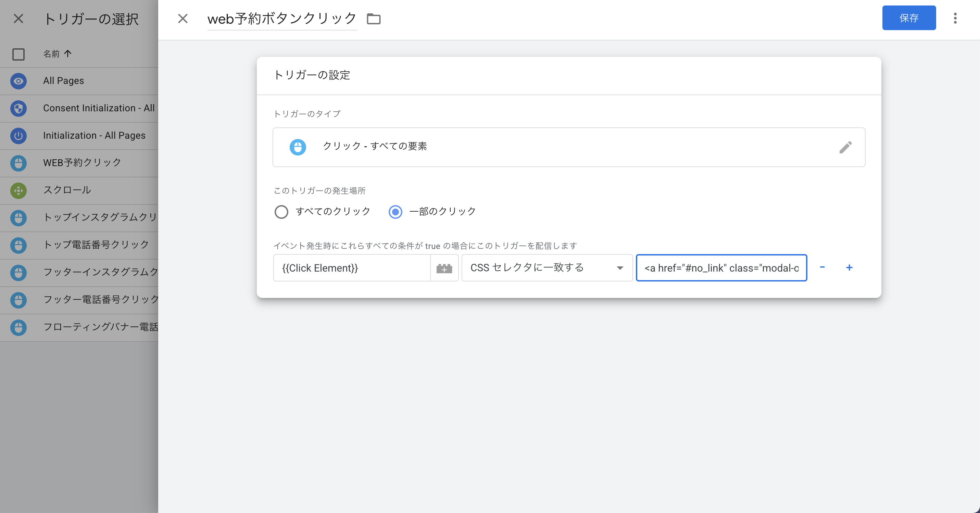Click the green スクロール trigger icon

18,190
